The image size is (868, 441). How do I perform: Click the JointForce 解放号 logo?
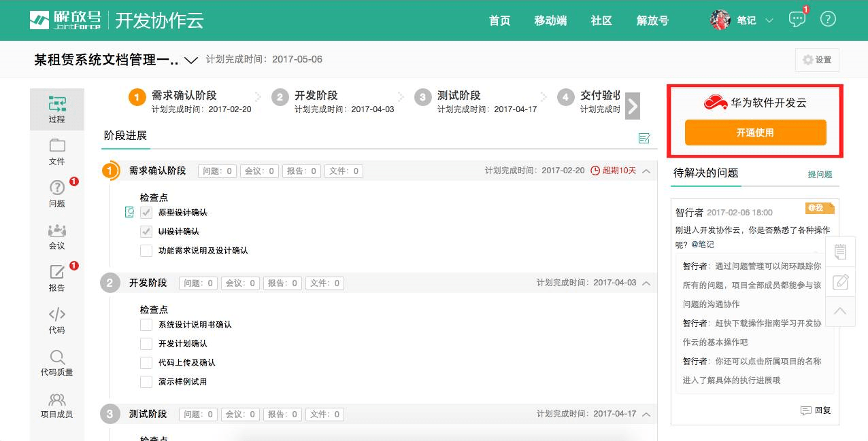click(x=65, y=20)
